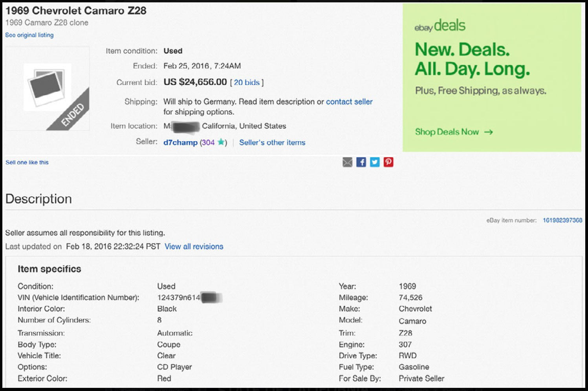Open ended listing photo placeholder thumbnail
Viewport: 588px width, 391px height.
[x=48, y=88]
